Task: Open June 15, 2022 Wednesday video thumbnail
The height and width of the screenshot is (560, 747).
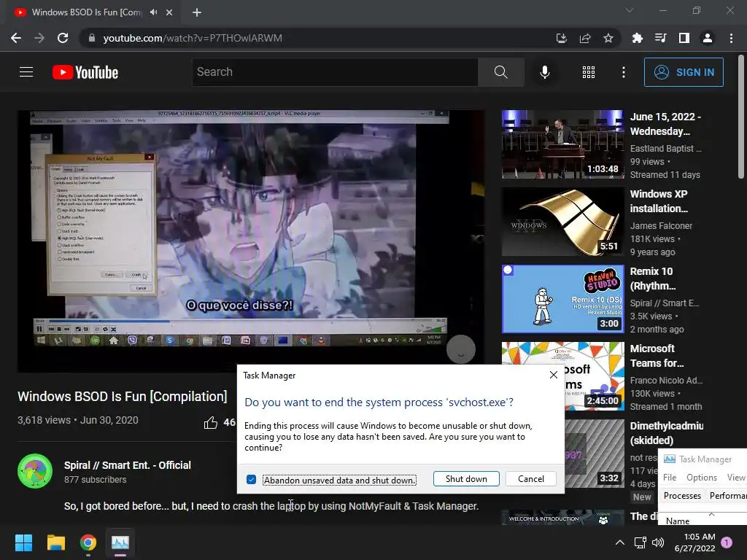Action: (562, 144)
